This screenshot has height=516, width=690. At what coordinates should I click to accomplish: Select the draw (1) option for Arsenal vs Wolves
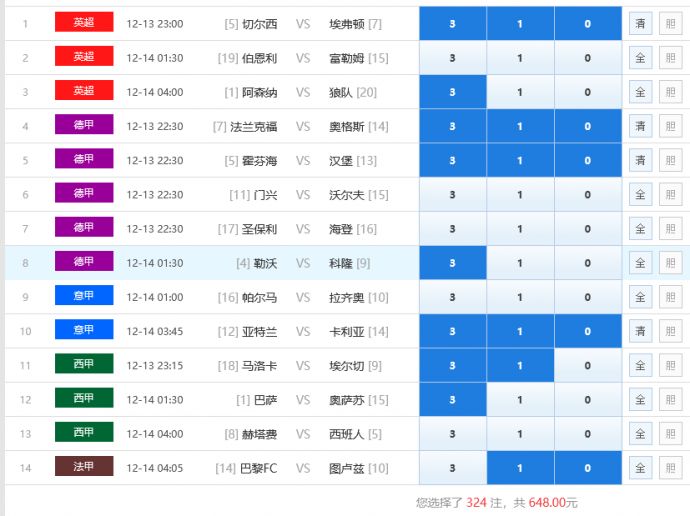click(520, 92)
